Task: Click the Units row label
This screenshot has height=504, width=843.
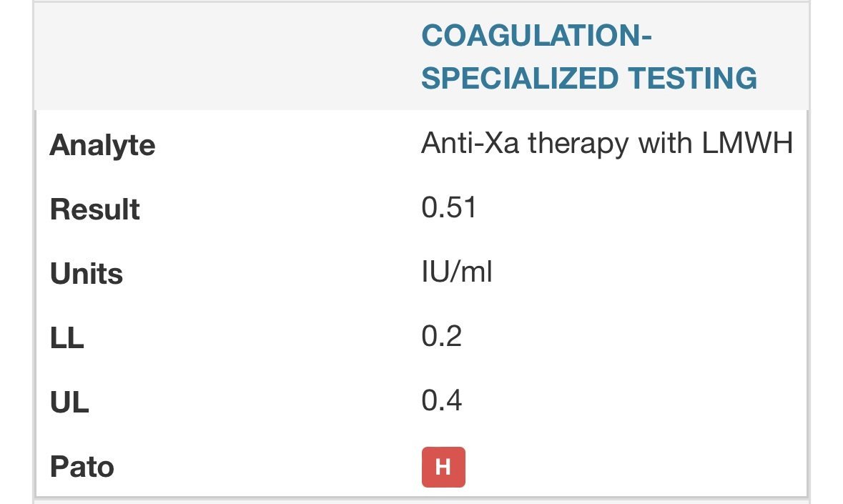Action: point(87,274)
